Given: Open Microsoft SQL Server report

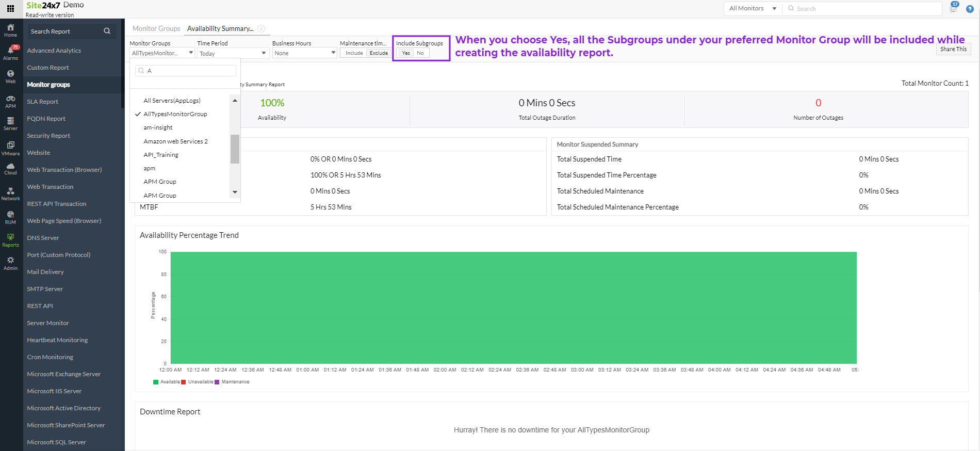Looking at the screenshot, I should [x=57, y=442].
